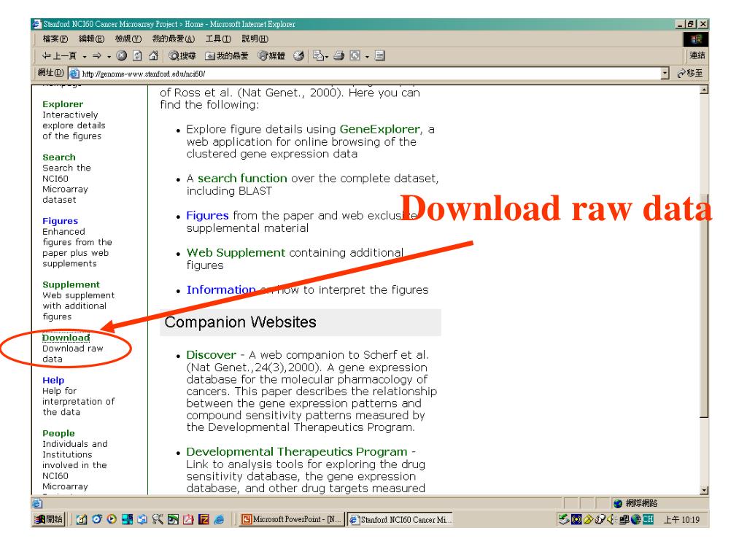Click the Download raw data link
Image resolution: width=747 pixels, height=560 pixels.
pos(66,338)
